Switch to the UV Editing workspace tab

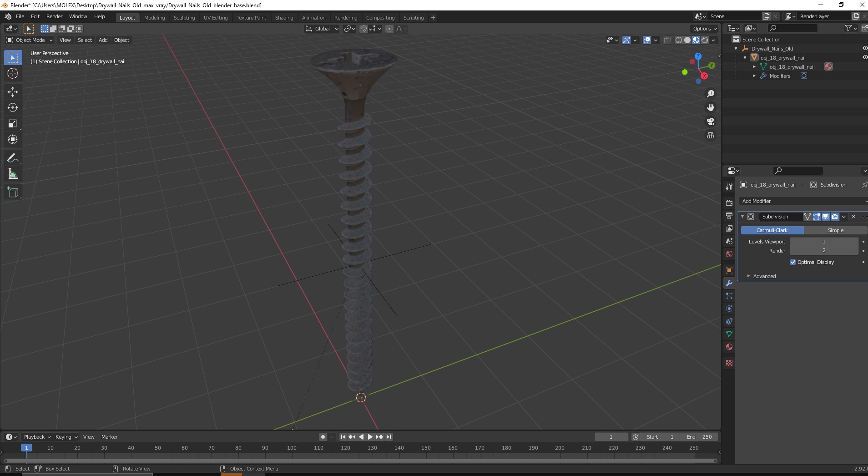[x=216, y=18]
